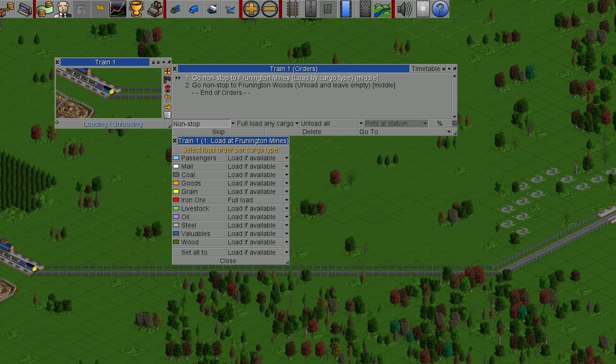Open the subsidies list from the toolbar
The image size is (616, 364).
pyautogui.click(x=8, y=9)
